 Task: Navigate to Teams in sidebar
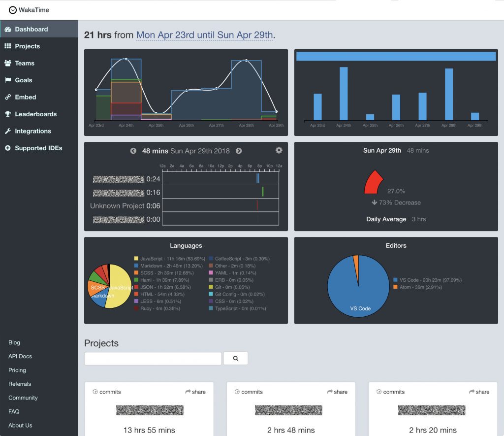click(x=39, y=63)
